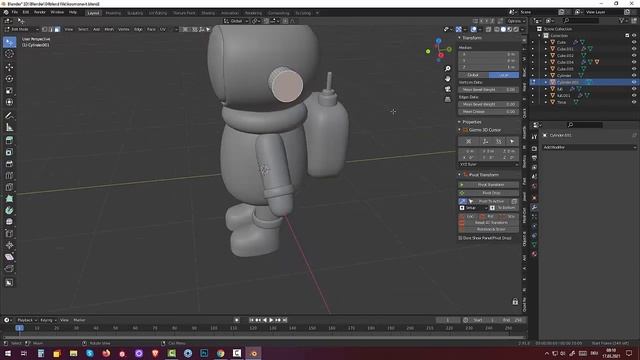Click the viewport pan hand icon
640x360 pixels.
[448, 79]
